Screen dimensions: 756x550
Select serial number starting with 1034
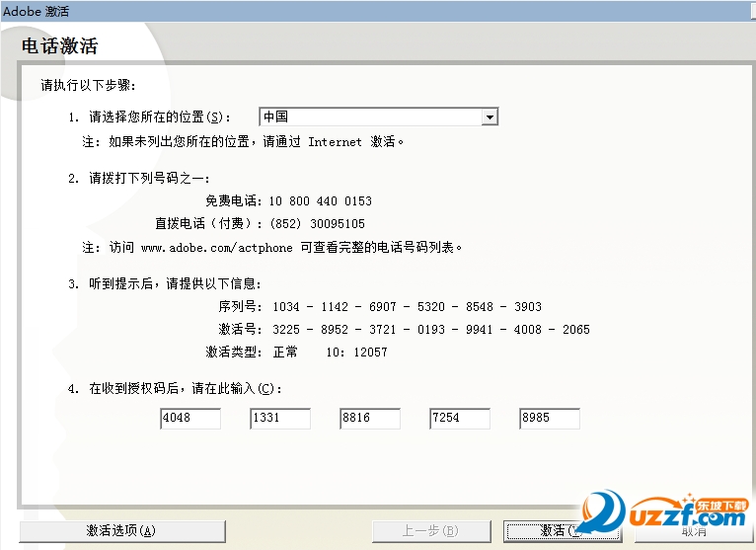[x=407, y=307]
